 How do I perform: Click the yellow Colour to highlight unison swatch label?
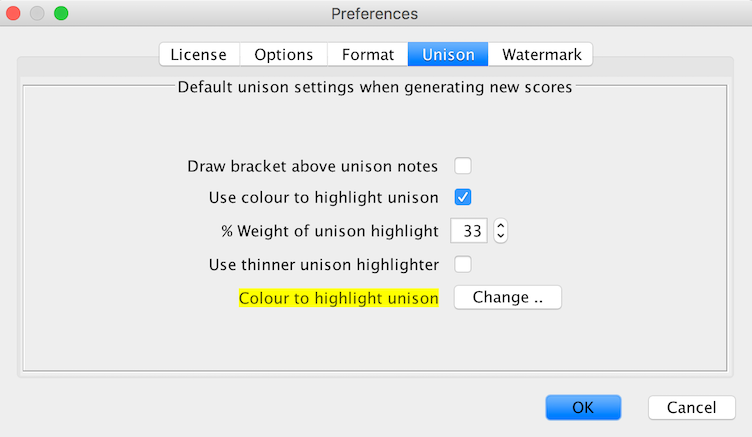[339, 298]
